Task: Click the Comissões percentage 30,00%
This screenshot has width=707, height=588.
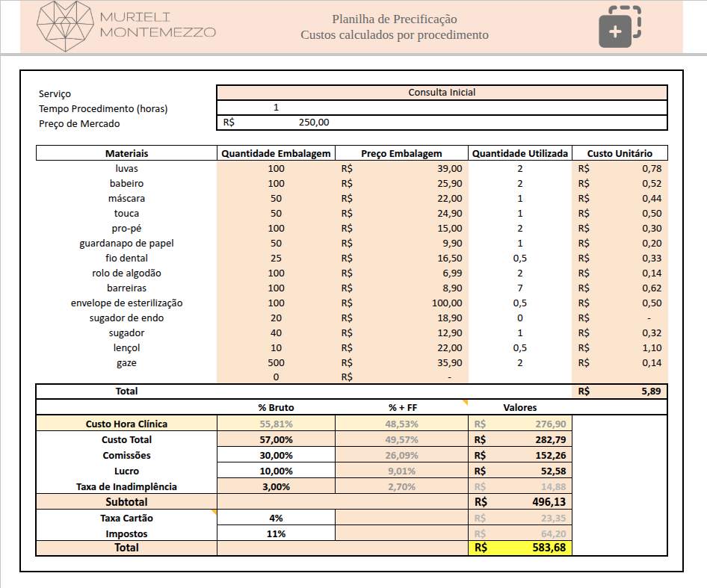Action: 277,455
